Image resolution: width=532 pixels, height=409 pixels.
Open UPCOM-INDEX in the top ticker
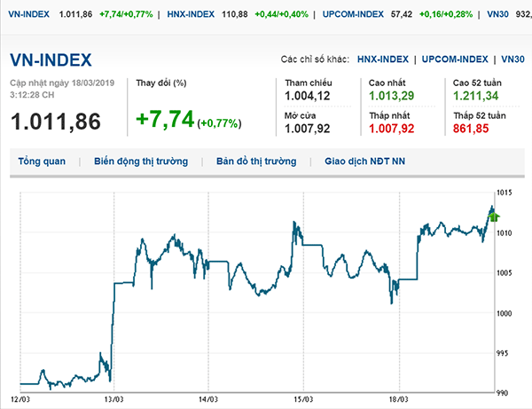click(353, 14)
